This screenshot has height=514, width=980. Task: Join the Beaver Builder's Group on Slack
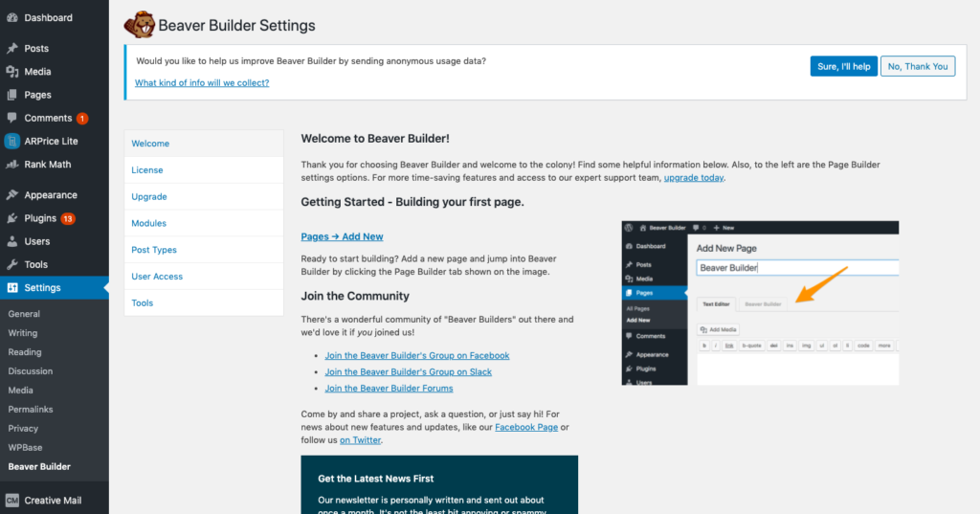click(x=408, y=371)
